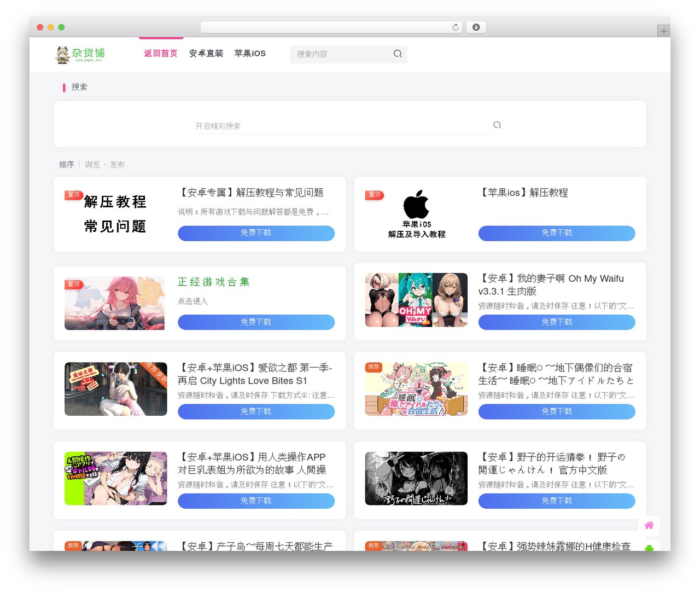Open the Apple logo 解压及导入教程 thumbnail
The image size is (700, 593).
[416, 214]
